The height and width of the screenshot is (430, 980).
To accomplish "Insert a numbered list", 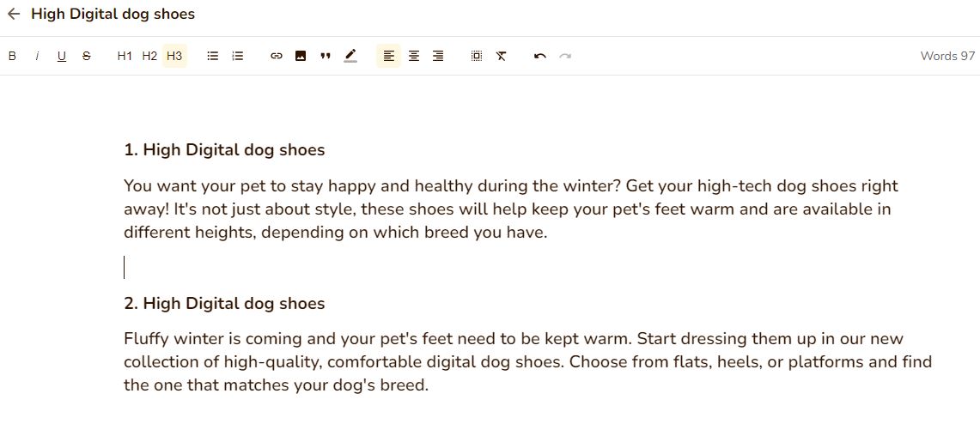I will [x=238, y=56].
